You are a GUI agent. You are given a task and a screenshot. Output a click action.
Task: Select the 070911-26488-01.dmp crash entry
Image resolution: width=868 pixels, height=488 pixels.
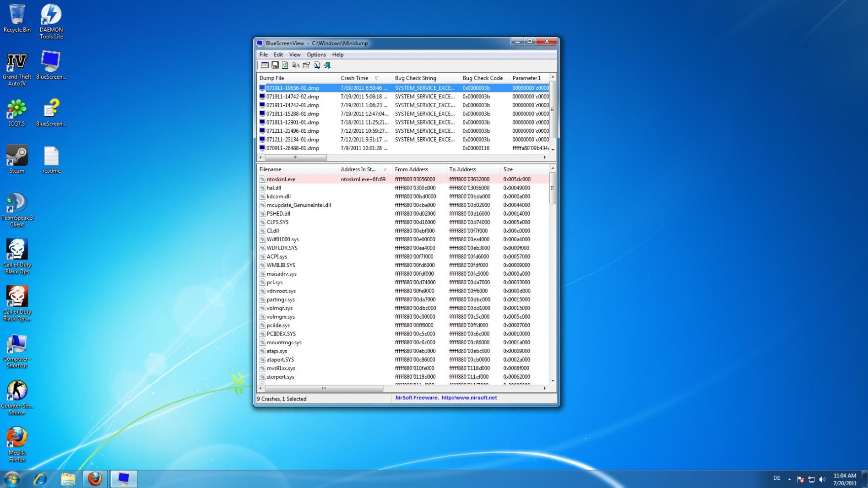pyautogui.click(x=293, y=148)
